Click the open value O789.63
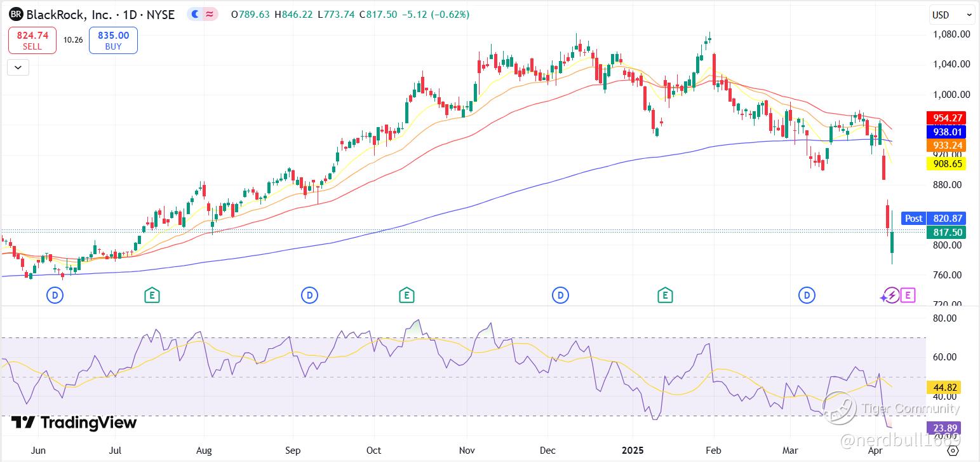980x462 pixels. click(x=251, y=14)
